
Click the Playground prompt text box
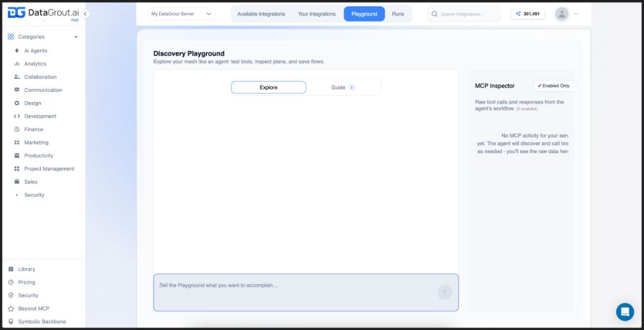pos(306,293)
